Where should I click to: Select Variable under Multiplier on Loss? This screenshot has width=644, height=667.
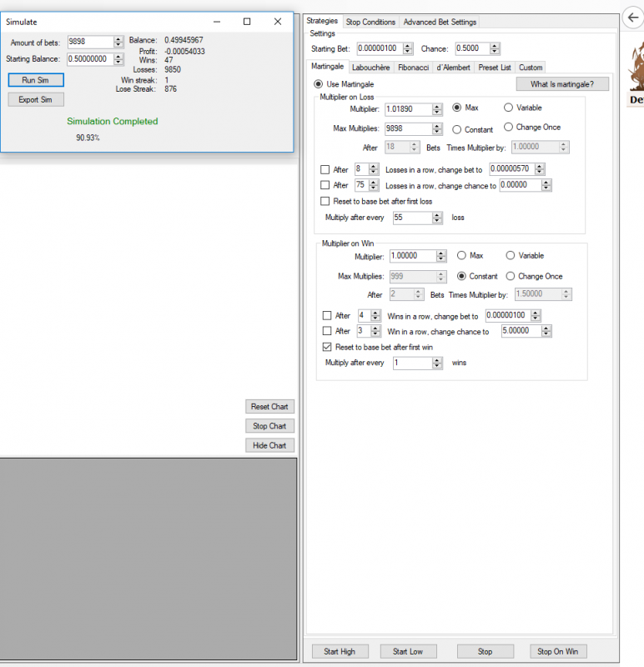pyautogui.click(x=508, y=108)
